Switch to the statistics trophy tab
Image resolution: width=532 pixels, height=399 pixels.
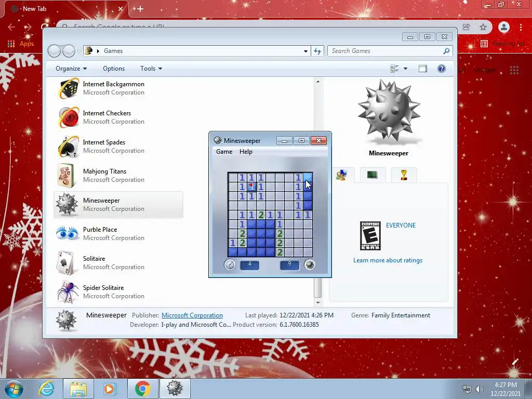[x=404, y=175]
